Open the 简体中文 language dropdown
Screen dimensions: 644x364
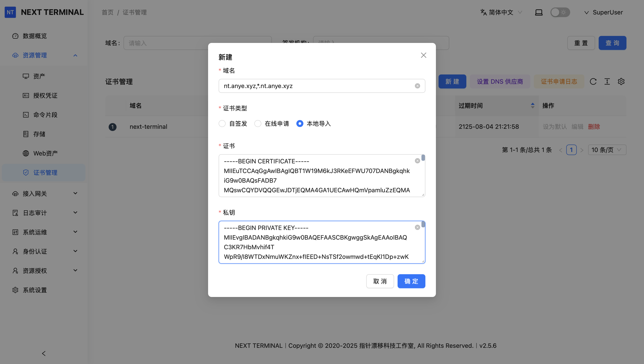pyautogui.click(x=501, y=12)
